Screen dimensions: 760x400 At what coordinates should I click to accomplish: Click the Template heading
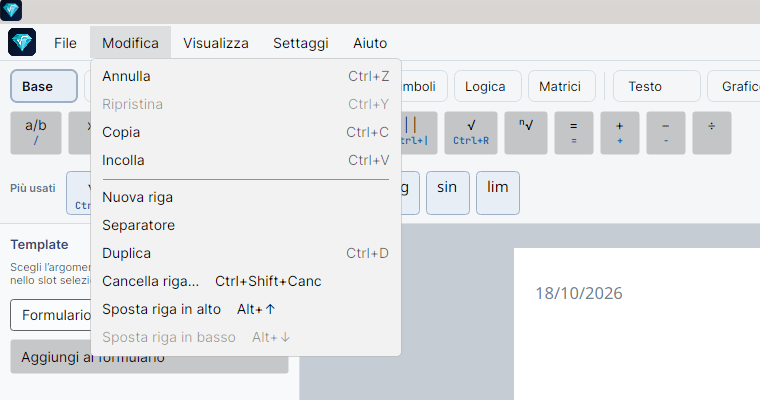coord(39,244)
